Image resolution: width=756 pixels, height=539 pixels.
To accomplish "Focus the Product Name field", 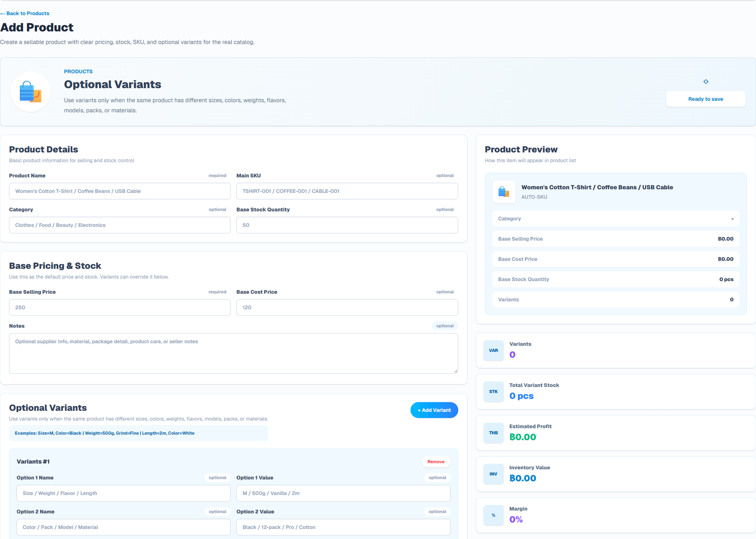I will click(x=120, y=191).
